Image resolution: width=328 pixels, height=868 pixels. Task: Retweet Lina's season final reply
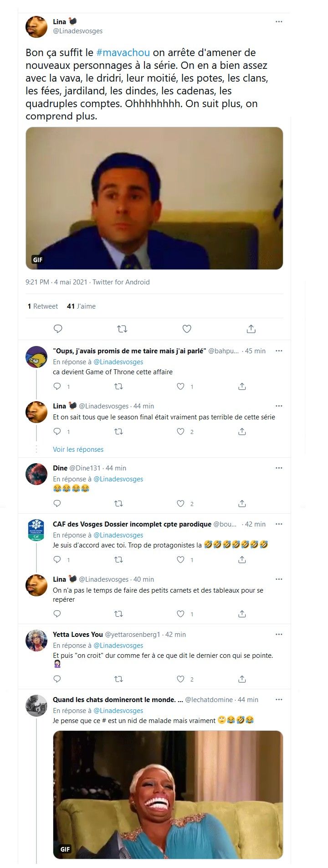(x=118, y=431)
